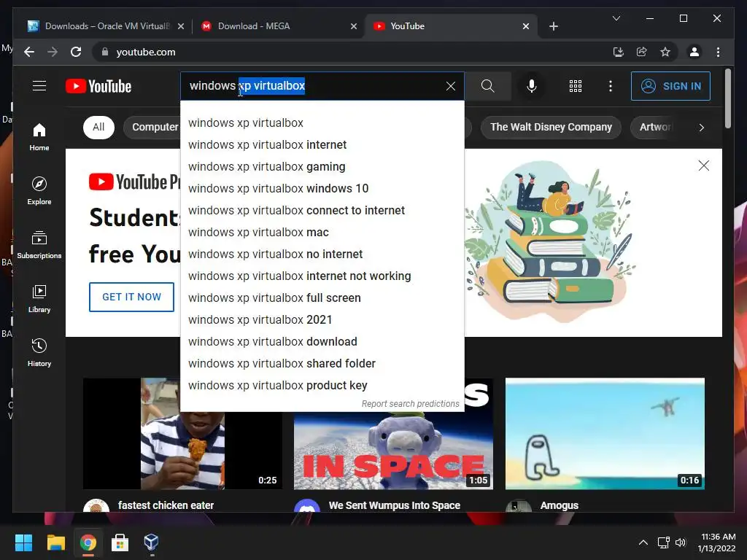
Task: Open File Explorer from taskbar
Action: pyautogui.click(x=55, y=542)
